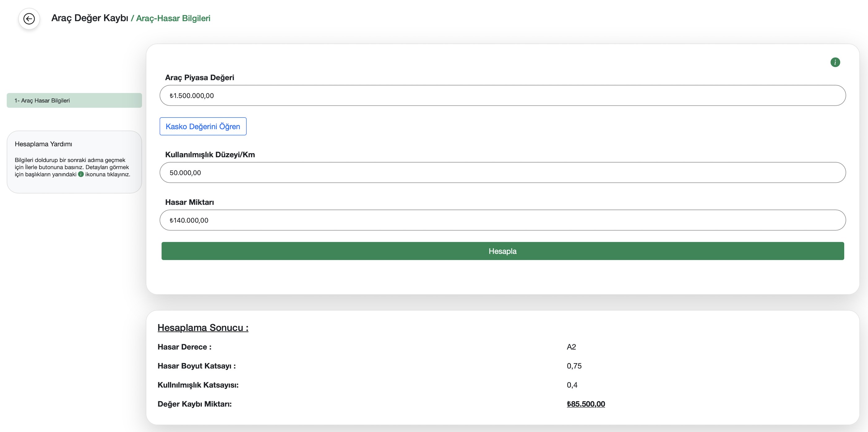Click the Değer Kaybı Miktarı label
This screenshot has height=432, width=868.
(195, 404)
